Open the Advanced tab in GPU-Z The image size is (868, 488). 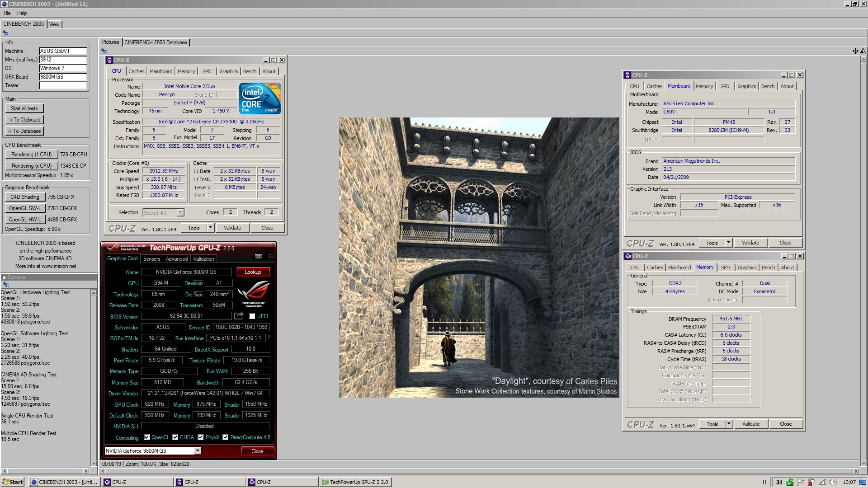[x=177, y=259]
